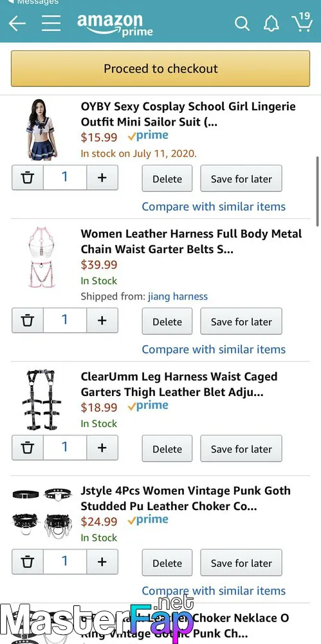Click trash icon for Leg Harness item
This screenshot has height=644, width=321.
pos(28,448)
